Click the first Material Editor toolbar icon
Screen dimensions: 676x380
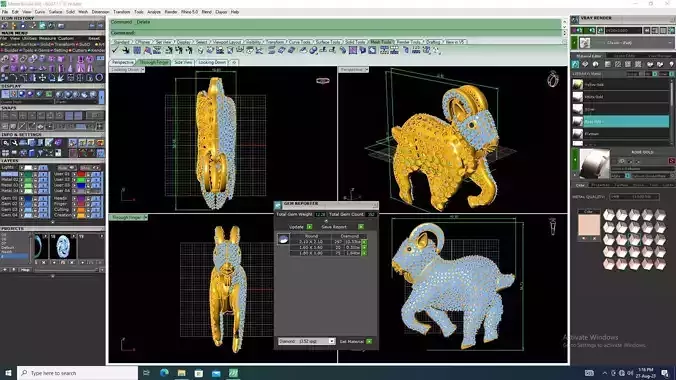(x=576, y=64)
